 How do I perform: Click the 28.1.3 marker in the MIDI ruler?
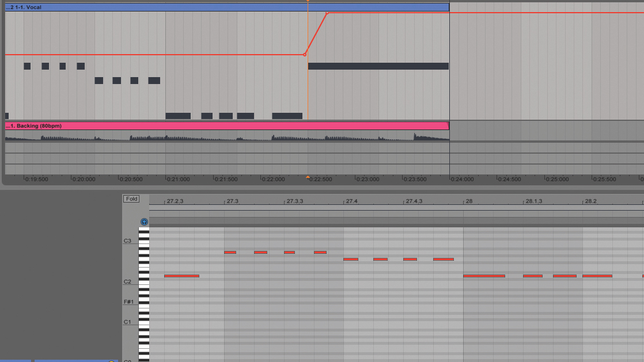[x=534, y=201]
